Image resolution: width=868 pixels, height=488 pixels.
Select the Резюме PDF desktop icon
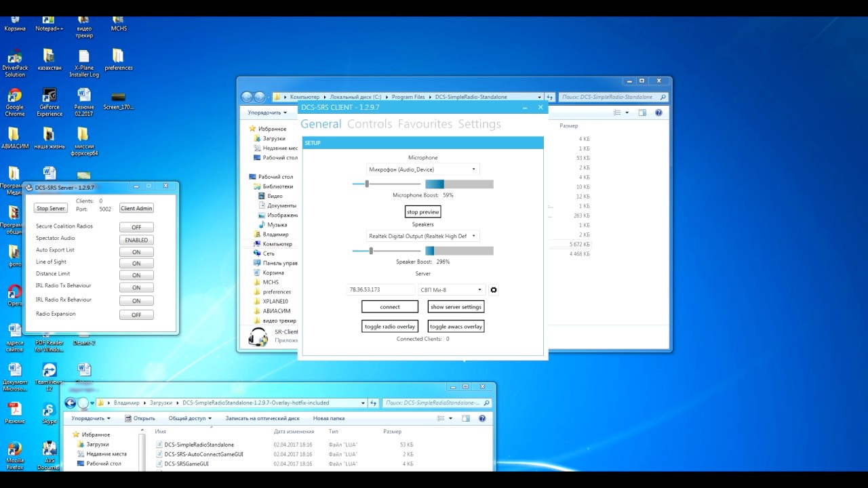pyautogui.click(x=14, y=413)
